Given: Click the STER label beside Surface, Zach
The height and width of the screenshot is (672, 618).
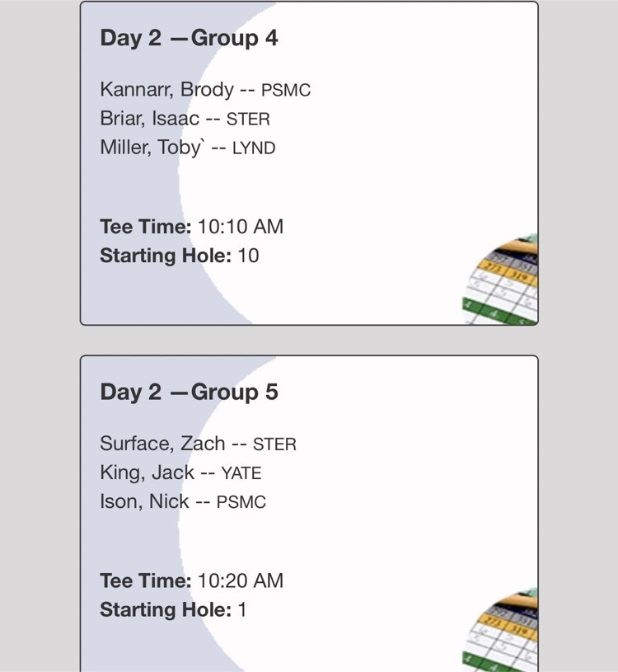Looking at the screenshot, I should tap(274, 444).
